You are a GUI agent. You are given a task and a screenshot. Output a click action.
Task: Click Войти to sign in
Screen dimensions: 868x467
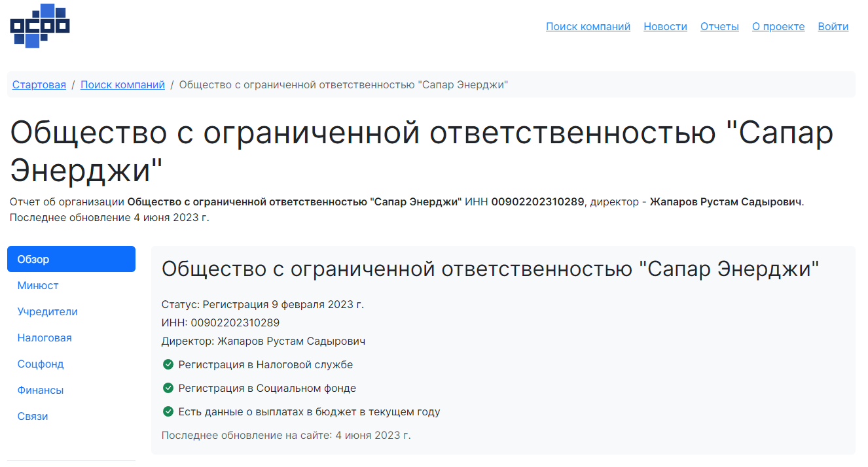[833, 27]
